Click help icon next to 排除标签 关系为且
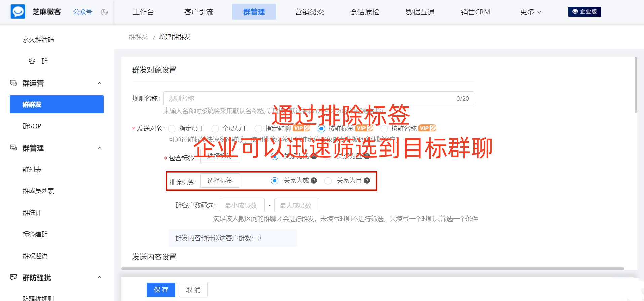Screen dimensions: 644x301 [x=367, y=181]
